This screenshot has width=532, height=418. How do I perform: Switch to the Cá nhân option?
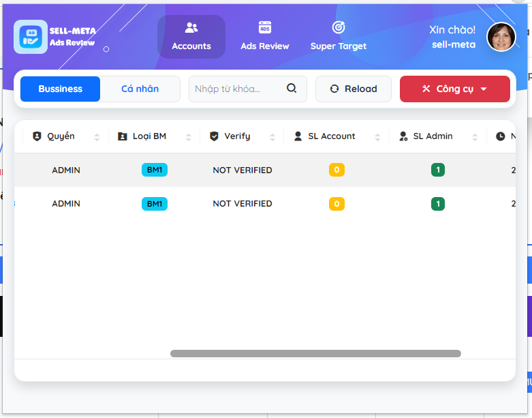point(140,89)
